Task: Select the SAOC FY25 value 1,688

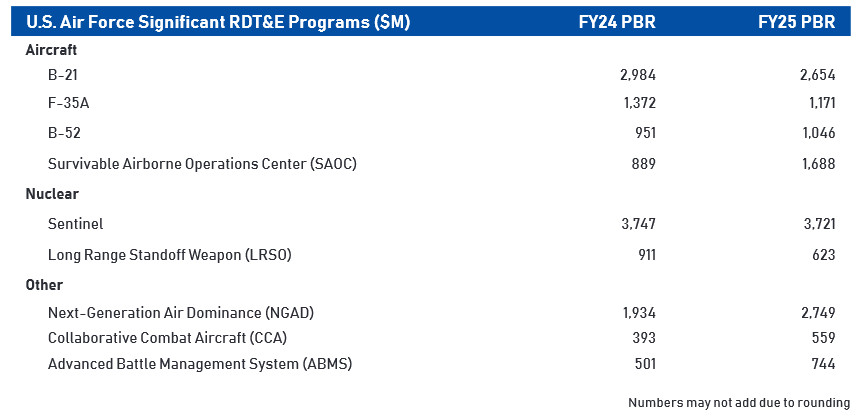Action: pos(816,164)
